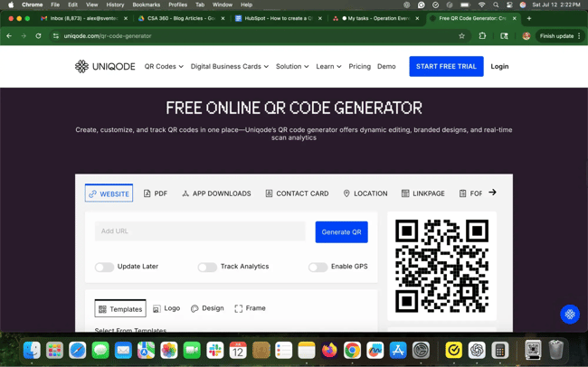Open the Bookmarks menu in menu bar

pos(147,5)
